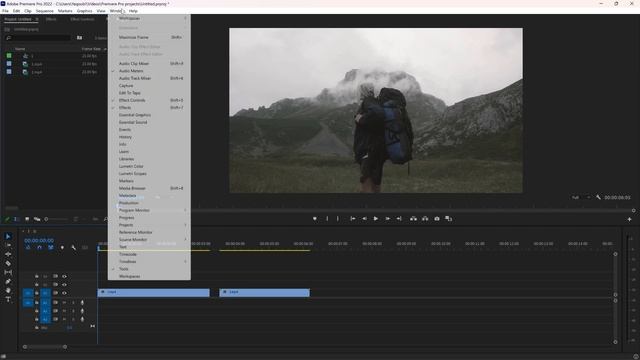
Task: Open the Button Editor plus icon
Action: click(629, 219)
